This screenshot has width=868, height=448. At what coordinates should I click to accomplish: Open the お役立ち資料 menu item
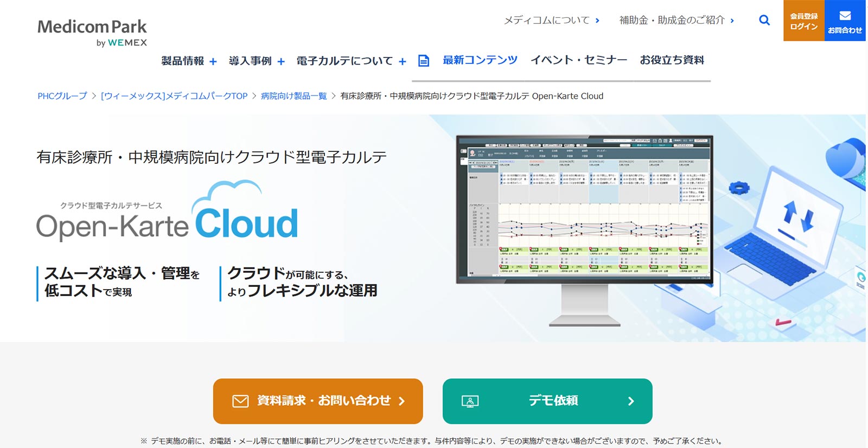tap(672, 60)
